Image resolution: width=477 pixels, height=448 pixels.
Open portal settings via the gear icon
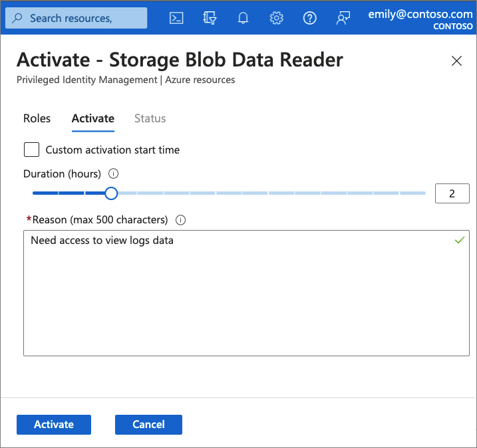(277, 18)
